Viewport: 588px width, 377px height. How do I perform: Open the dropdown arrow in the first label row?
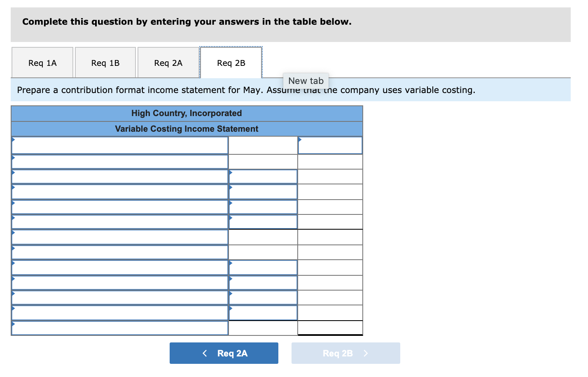(14, 140)
